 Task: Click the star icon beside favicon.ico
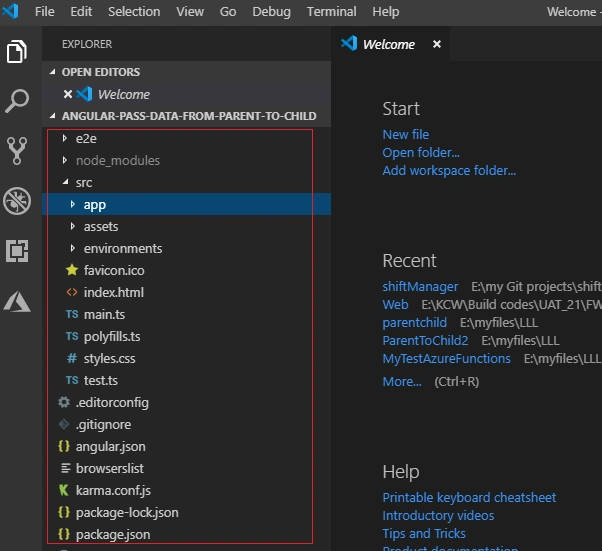click(x=72, y=270)
